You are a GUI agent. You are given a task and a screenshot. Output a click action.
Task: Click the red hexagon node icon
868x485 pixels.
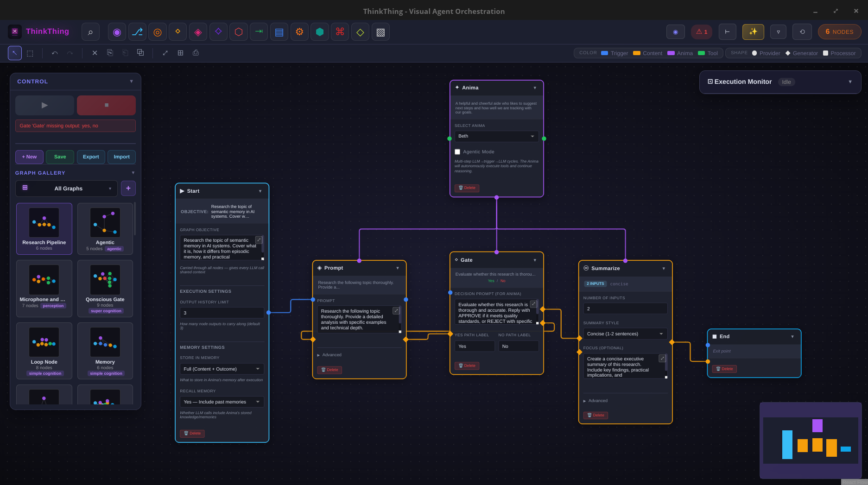coord(239,32)
